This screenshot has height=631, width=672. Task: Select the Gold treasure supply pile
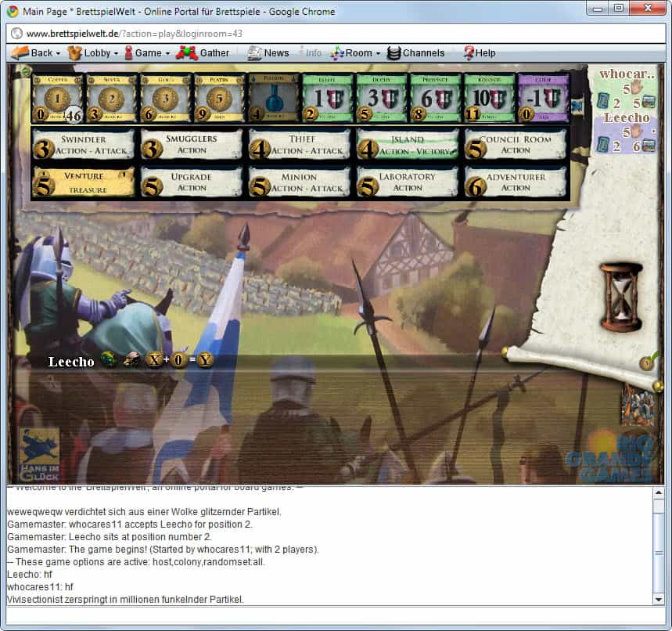[x=165, y=98]
